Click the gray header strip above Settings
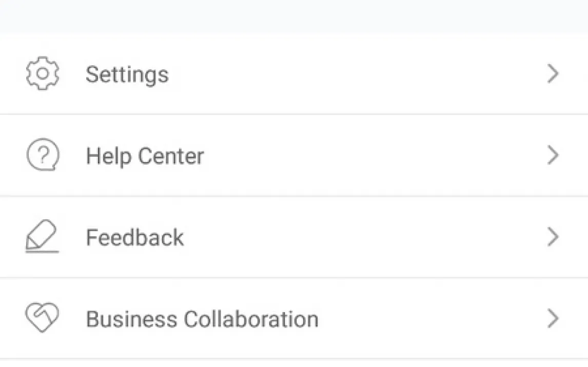 [x=294, y=15]
